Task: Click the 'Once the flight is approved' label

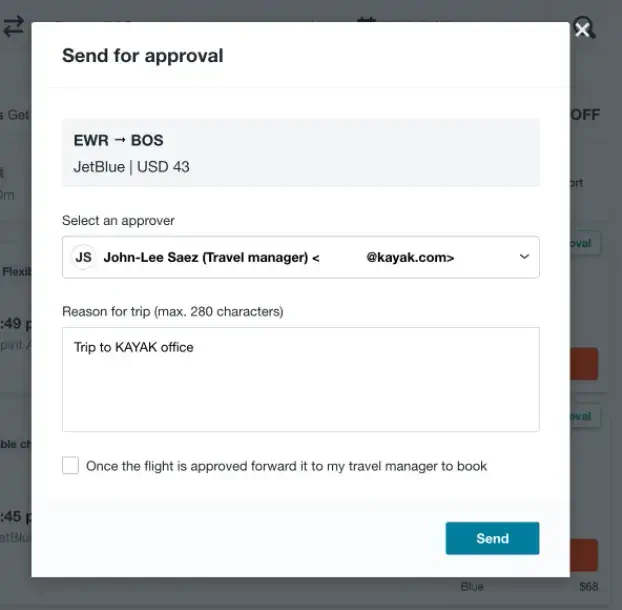Action: [286, 466]
